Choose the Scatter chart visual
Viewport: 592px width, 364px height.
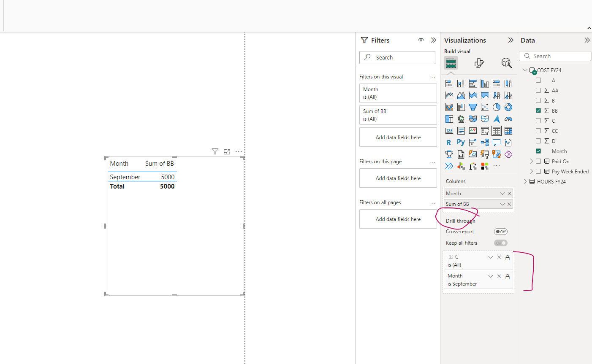coord(485,107)
